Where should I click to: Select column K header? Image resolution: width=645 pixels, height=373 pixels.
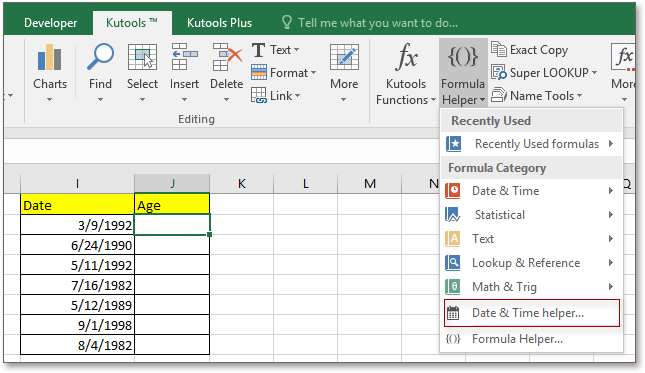pyautogui.click(x=241, y=183)
